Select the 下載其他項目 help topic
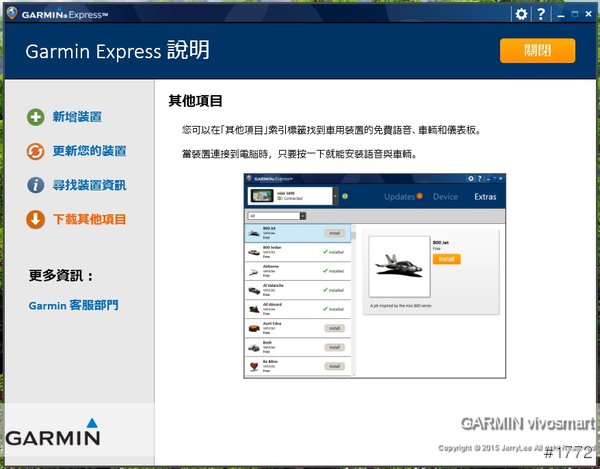Image resolution: width=600 pixels, height=469 pixels. pos(90,219)
